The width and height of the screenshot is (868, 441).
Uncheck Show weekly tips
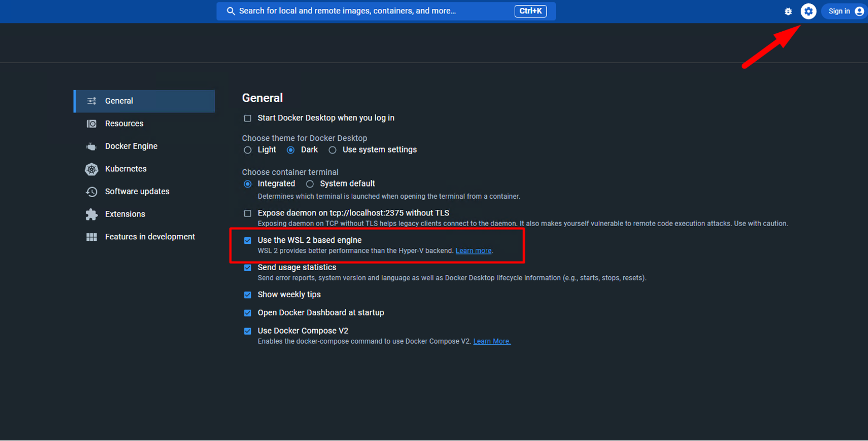click(x=248, y=295)
